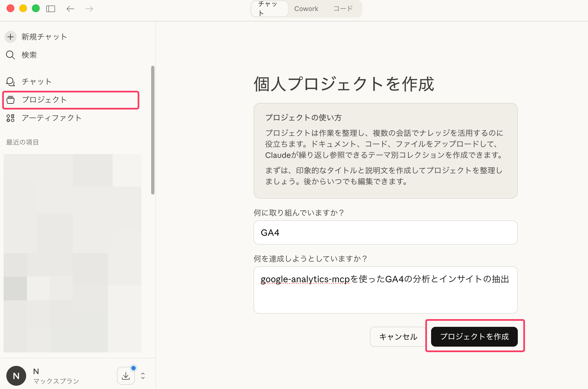
Task: Switch to the コード tab
Action: tap(342, 9)
